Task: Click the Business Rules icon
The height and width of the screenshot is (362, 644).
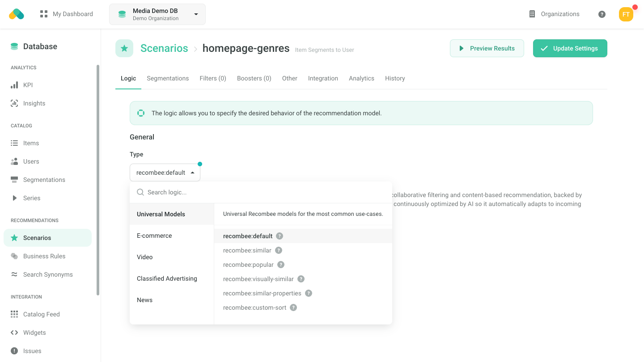Action: [x=14, y=256]
